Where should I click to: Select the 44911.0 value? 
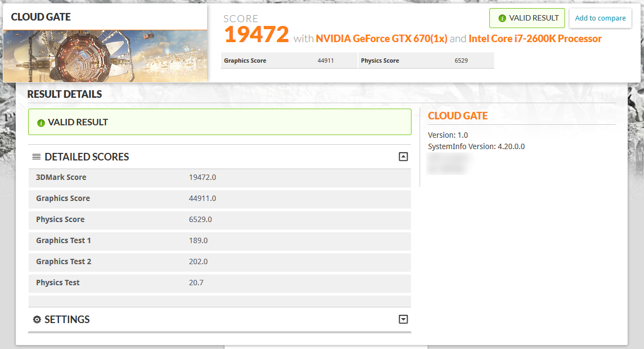[202, 198]
